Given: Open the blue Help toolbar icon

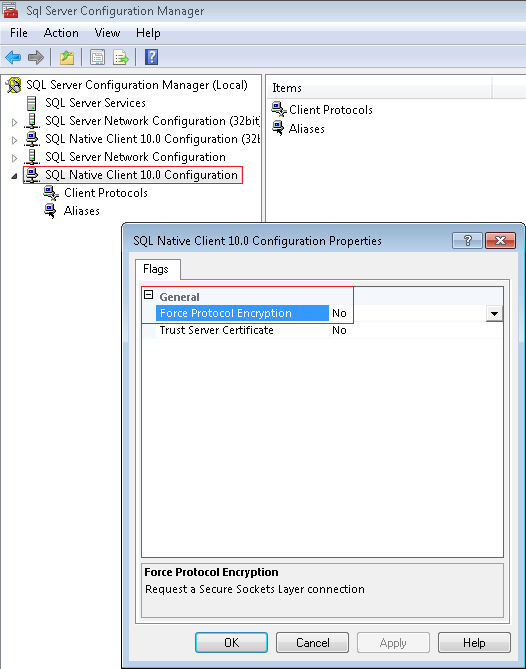Looking at the screenshot, I should (151, 57).
